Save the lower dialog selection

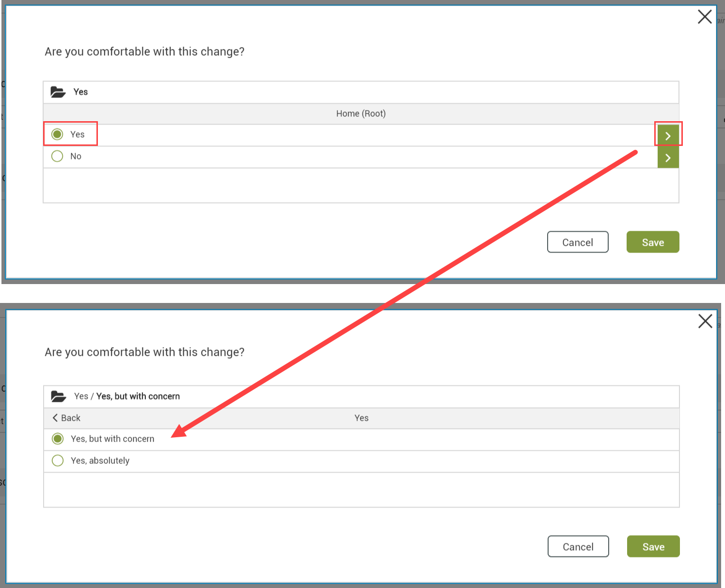click(x=653, y=546)
